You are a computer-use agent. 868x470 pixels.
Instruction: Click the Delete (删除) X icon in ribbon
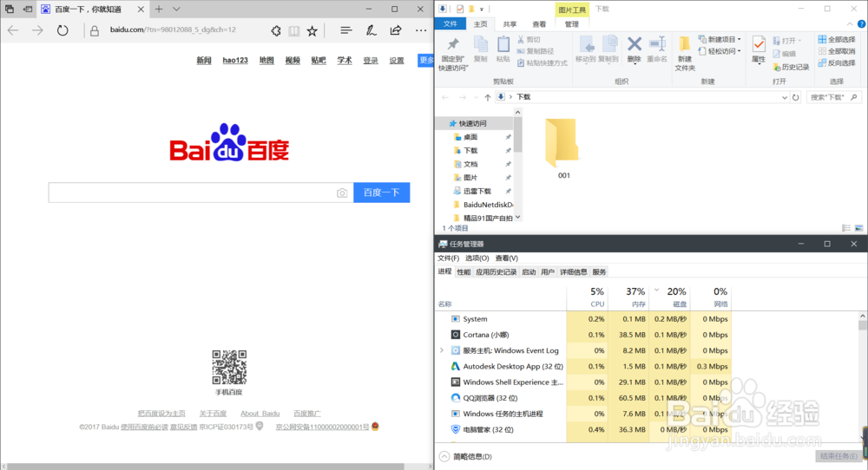[635, 49]
